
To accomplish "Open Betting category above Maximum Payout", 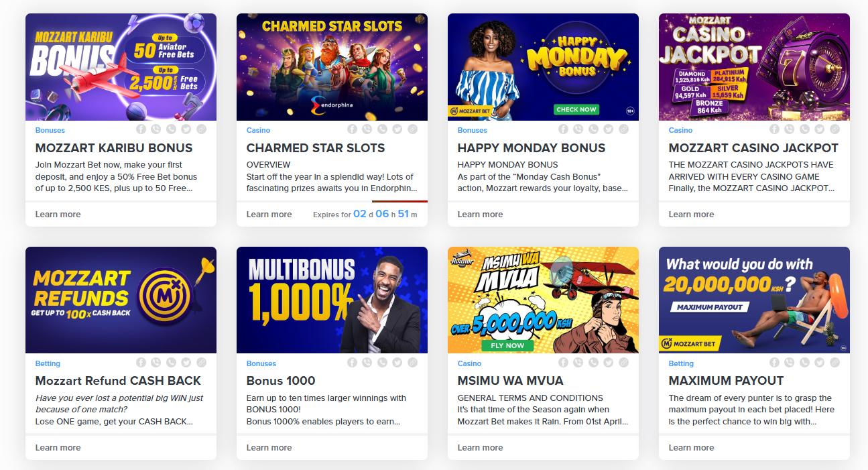I will tap(681, 363).
